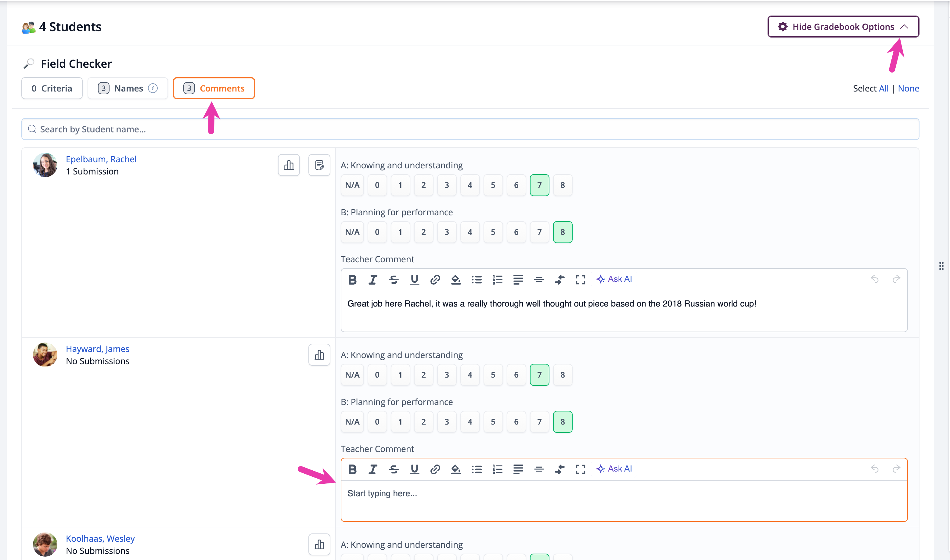Screen dimensions: 950x560
Task: Open Rachel Epelbaum's submission document icon
Action: 319,165
